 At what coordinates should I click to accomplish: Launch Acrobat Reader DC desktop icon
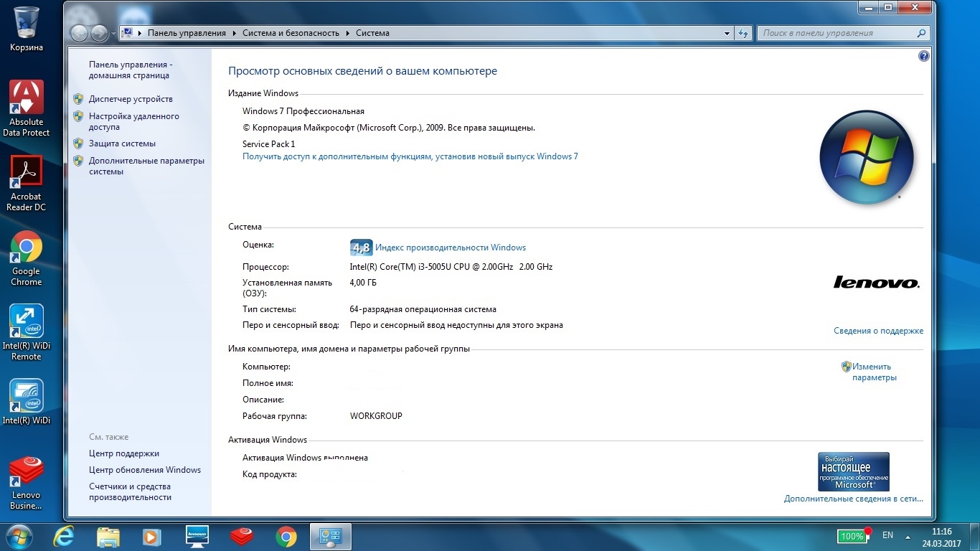[27, 183]
